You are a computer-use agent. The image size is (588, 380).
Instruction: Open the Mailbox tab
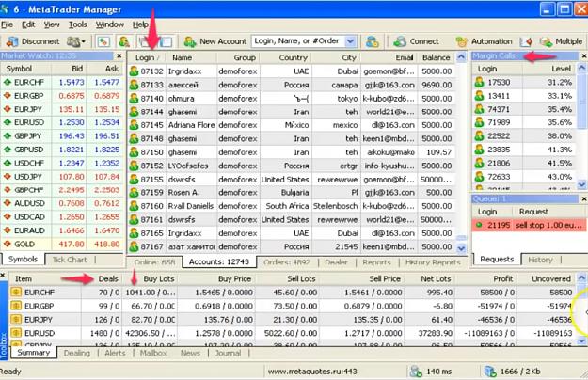153,353
